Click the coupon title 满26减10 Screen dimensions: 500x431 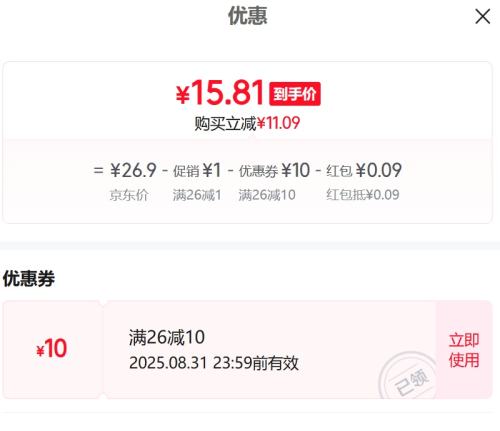click(167, 337)
